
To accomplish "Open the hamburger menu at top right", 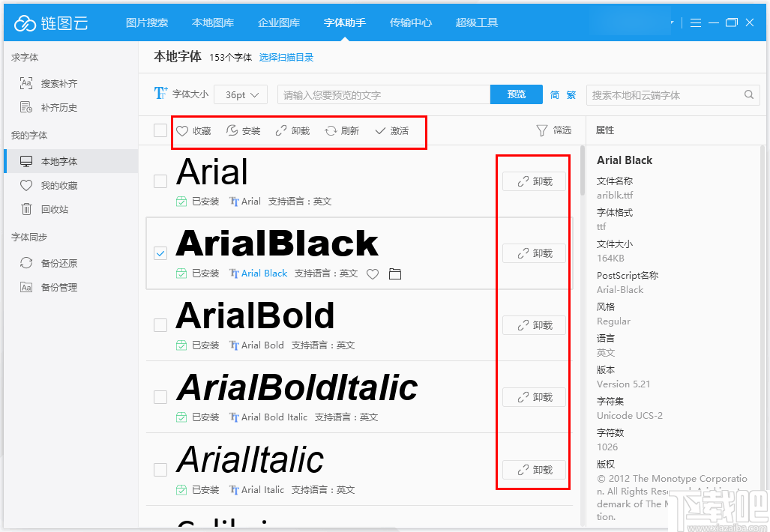I will click(697, 22).
